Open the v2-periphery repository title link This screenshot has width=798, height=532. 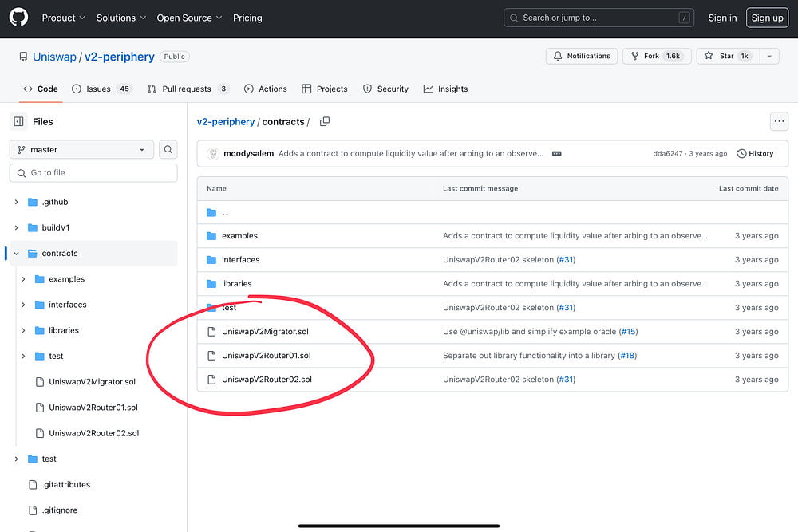(120, 57)
